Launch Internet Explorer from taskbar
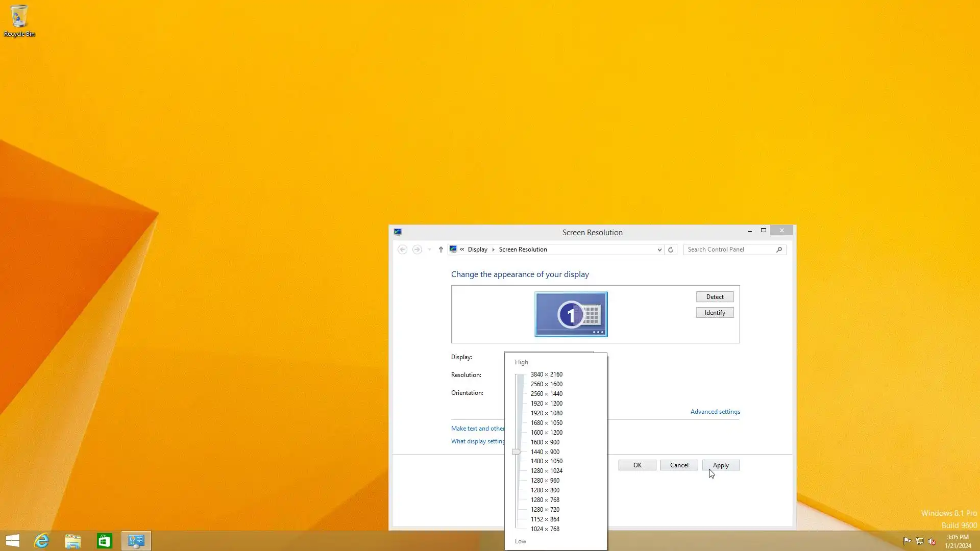The width and height of the screenshot is (980, 551). coord(41,541)
